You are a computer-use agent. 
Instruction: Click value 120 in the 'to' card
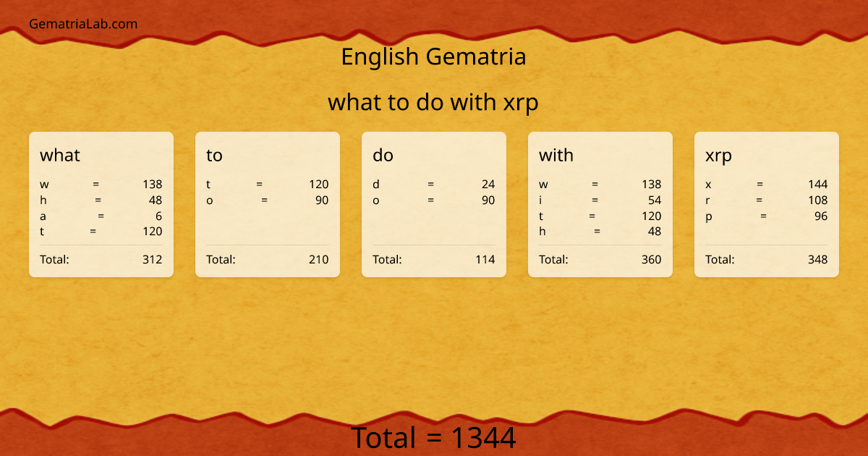319,185
